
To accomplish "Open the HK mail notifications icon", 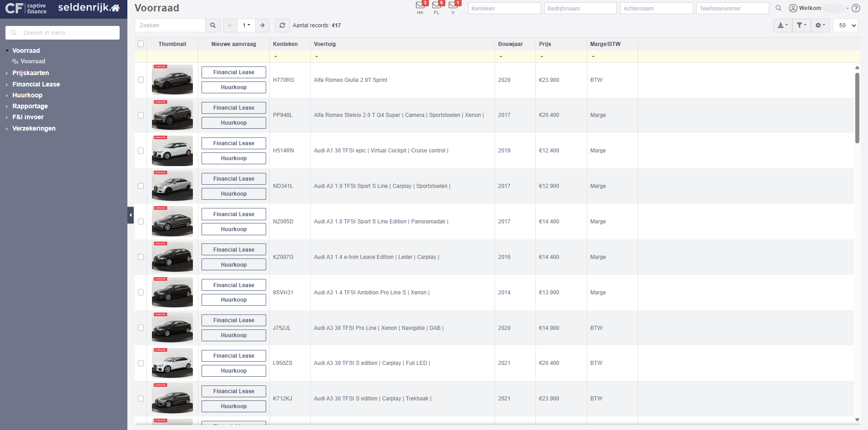I will (420, 5).
